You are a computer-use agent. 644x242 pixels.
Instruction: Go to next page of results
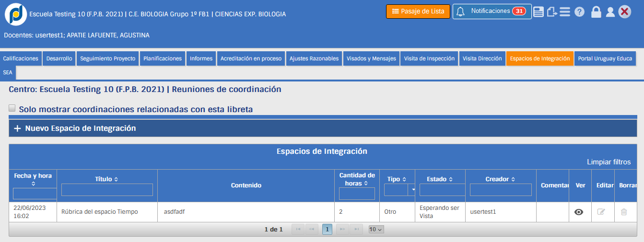pos(342,230)
